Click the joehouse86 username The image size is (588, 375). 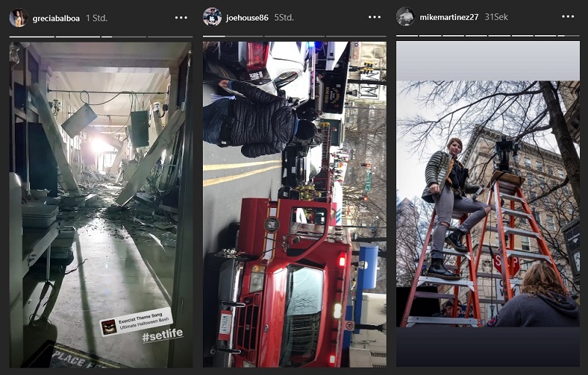tap(247, 18)
